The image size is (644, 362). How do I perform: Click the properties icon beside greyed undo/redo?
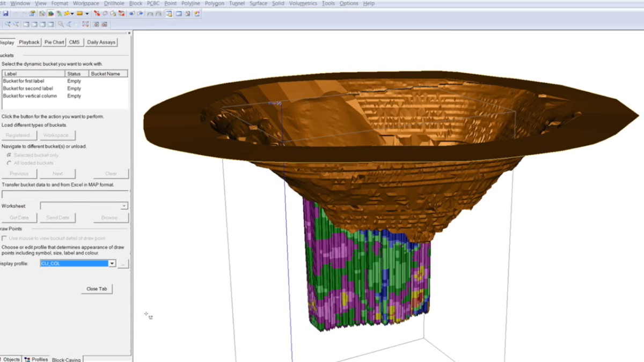pyautogui.click(x=33, y=13)
